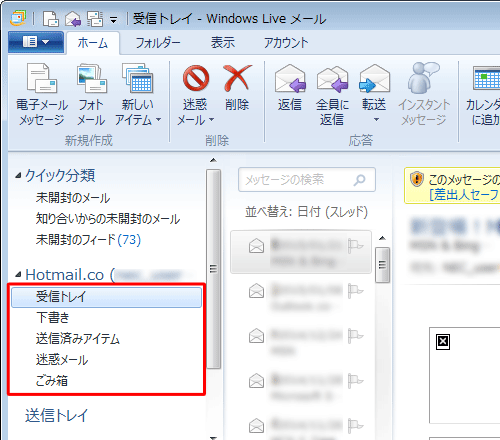Screen dimensions: 500x440
Task: Create a new 電子メール メッセージ
Action: coord(42,95)
